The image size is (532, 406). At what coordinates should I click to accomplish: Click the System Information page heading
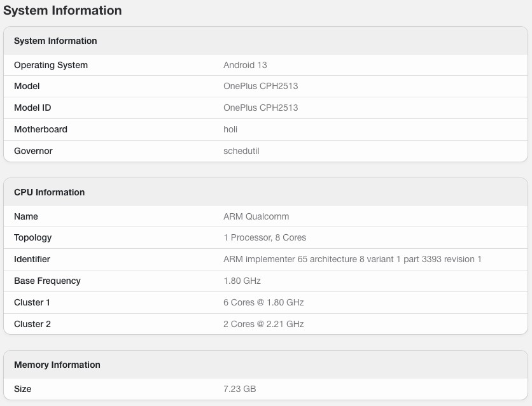(x=62, y=11)
